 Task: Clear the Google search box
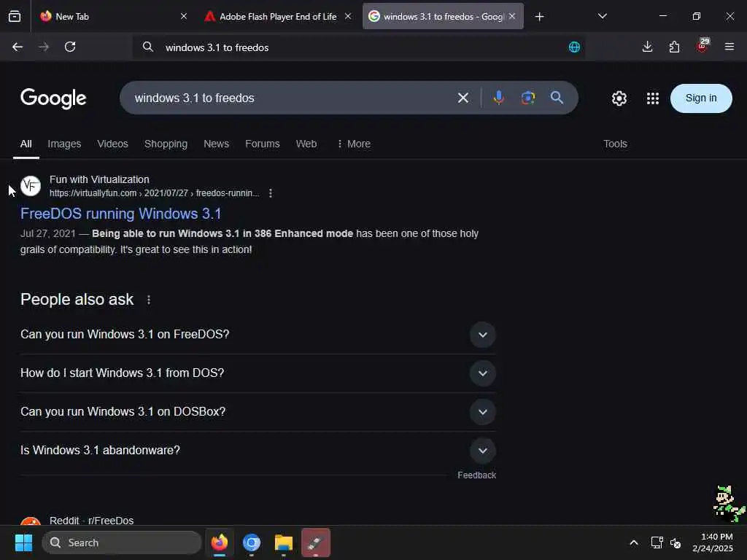tap(462, 98)
